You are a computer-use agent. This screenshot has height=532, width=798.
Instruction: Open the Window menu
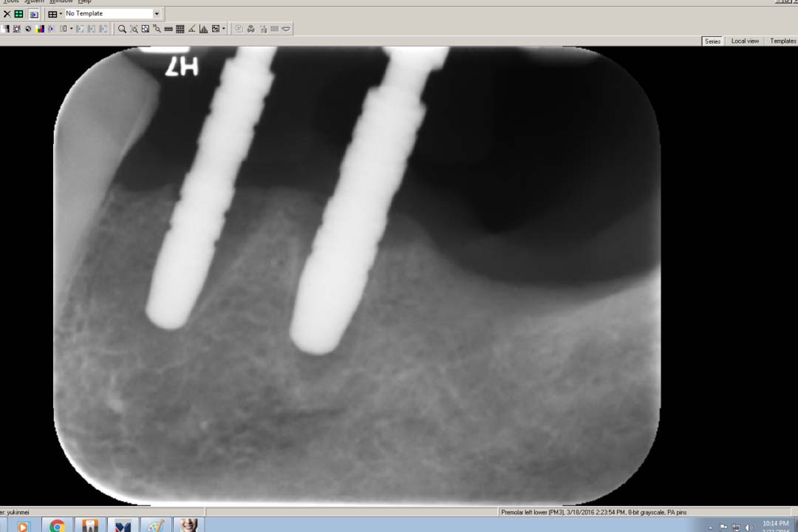pos(61,1)
